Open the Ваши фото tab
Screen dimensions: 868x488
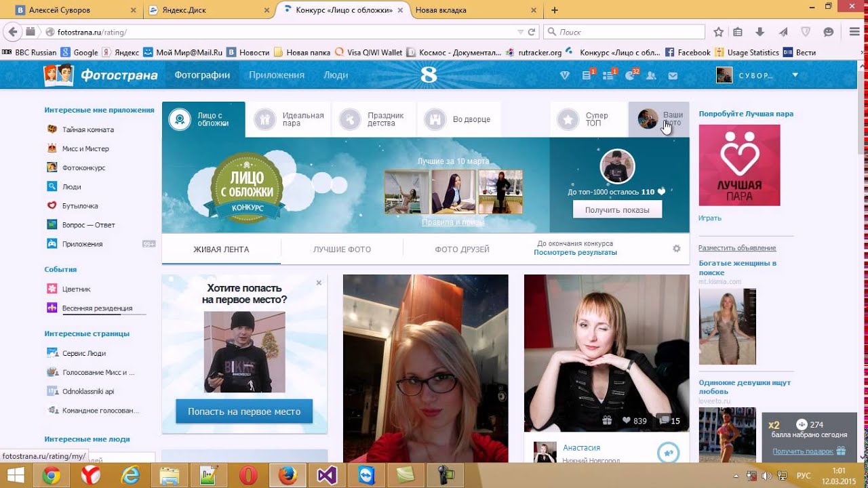659,120
